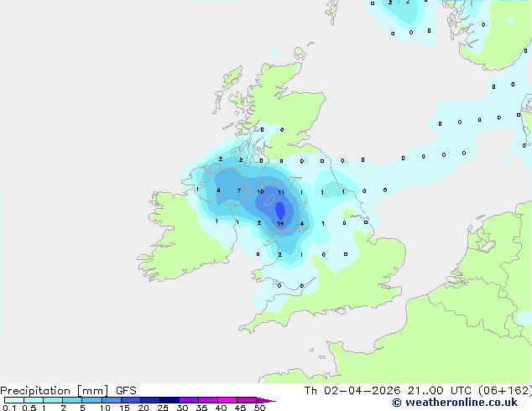Viewport: 532px width, 411px height.
Task: Select the legend swatch between 45 and 50
Action: click(x=247, y=400)
